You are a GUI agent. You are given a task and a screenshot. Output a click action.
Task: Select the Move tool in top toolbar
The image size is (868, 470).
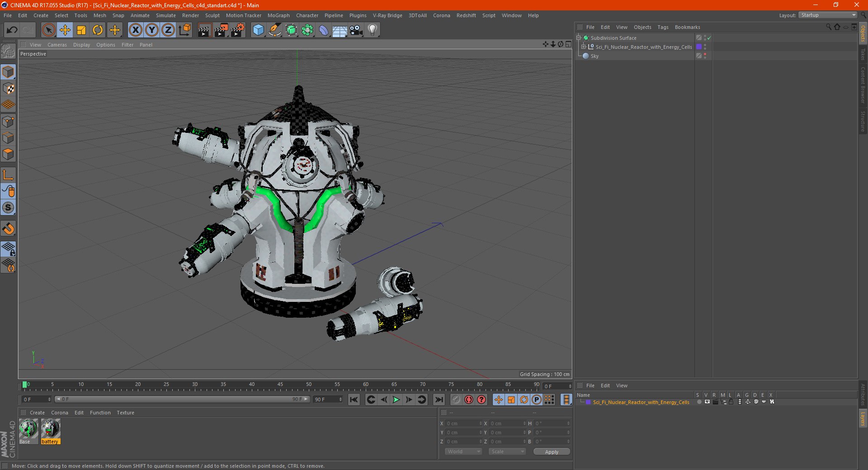coord(65,30)
